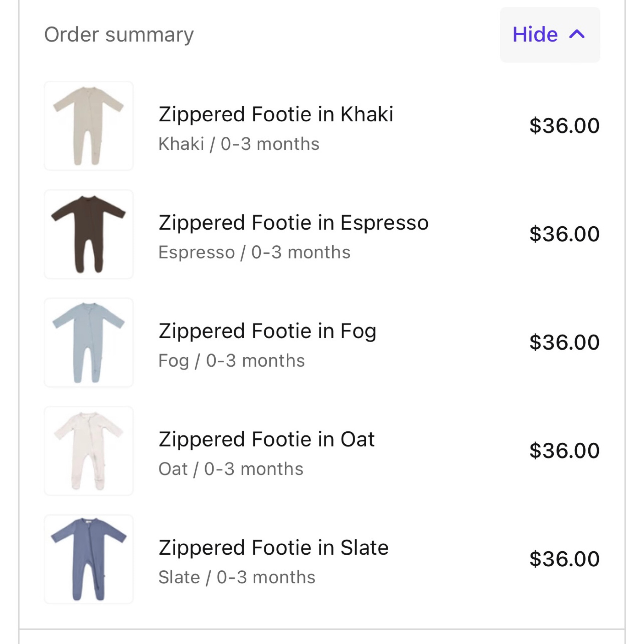Collapse order summary with Hide button

(549, 35)
